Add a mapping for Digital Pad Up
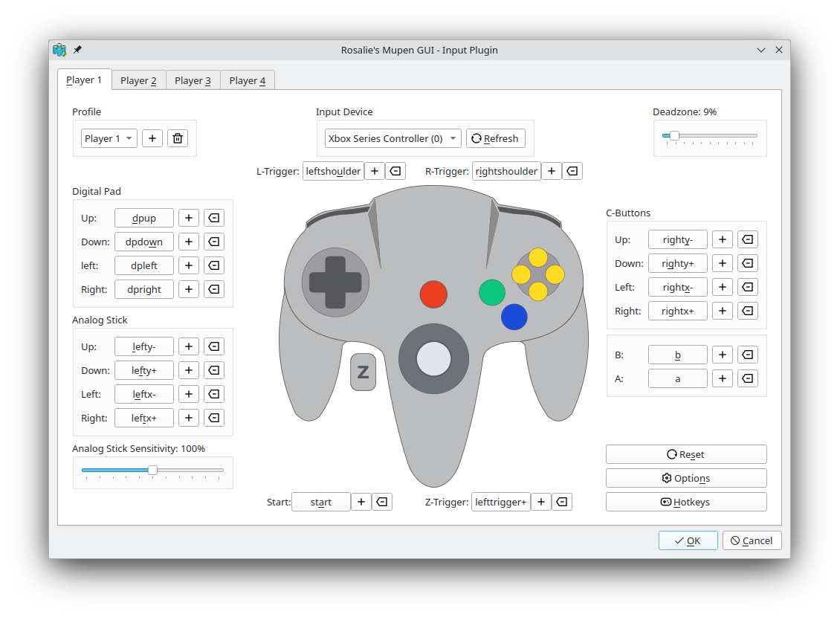Image resolution: width=840 pixels, height=617 pixels. (x=189, y=218)
